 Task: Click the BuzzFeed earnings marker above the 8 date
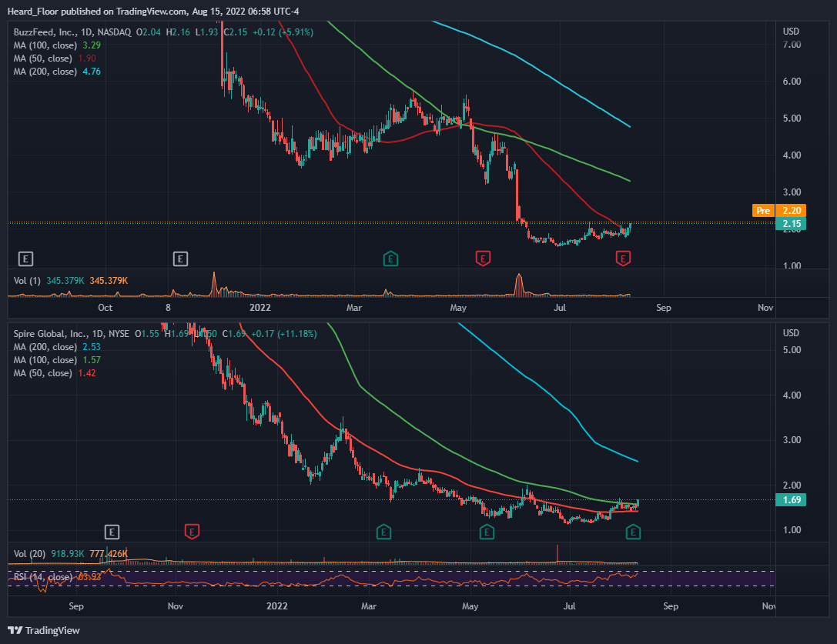[x=180, y=259]
